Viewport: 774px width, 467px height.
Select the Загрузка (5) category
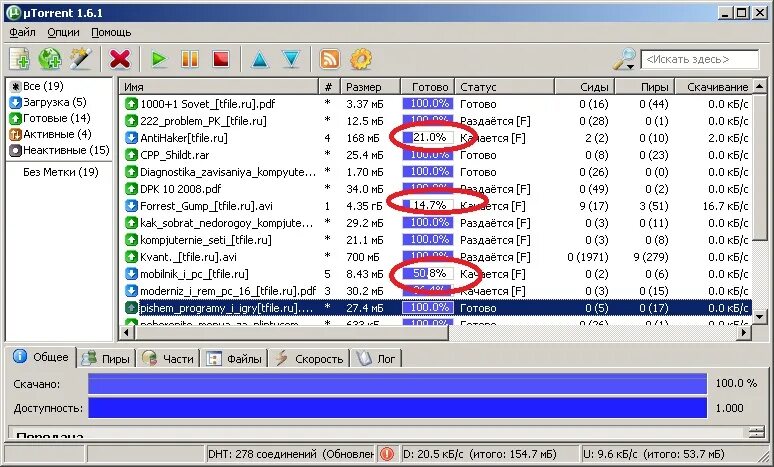click(x=48, y=102)
